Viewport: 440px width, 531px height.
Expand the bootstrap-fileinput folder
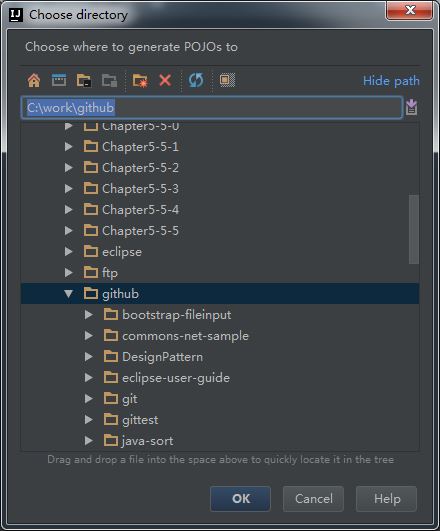(89, 315)
